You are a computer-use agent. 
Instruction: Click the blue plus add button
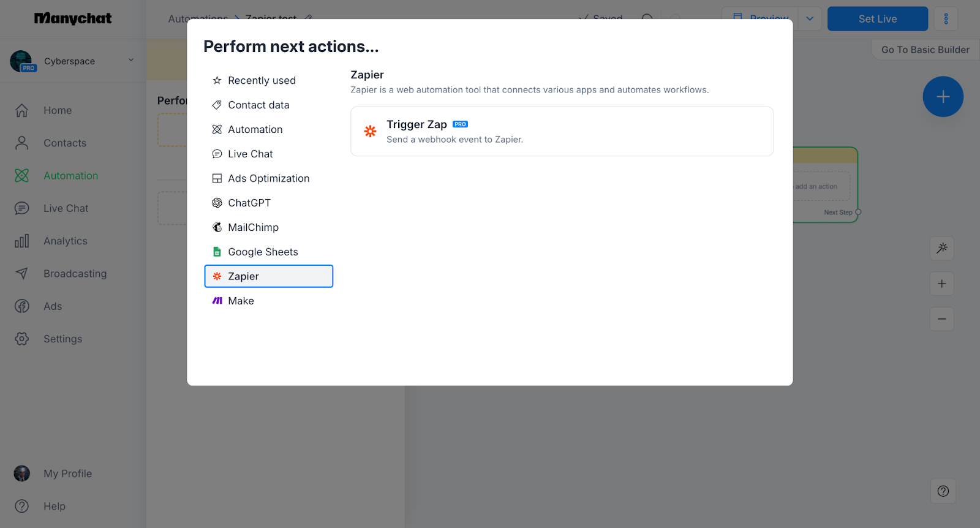point(943,97)
